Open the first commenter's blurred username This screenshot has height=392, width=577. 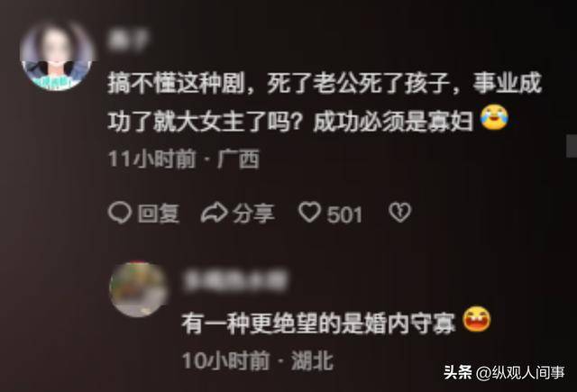(x=128, y=40)
